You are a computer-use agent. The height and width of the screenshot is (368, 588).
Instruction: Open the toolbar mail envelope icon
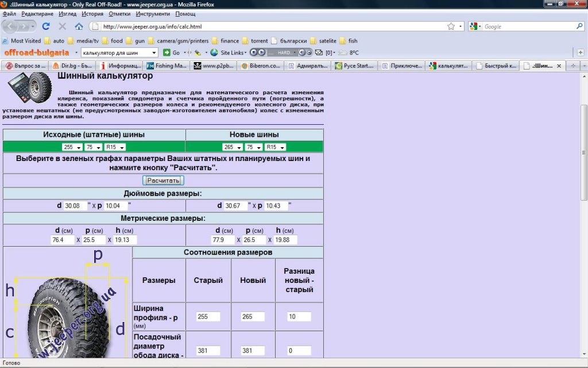(319, 52)
